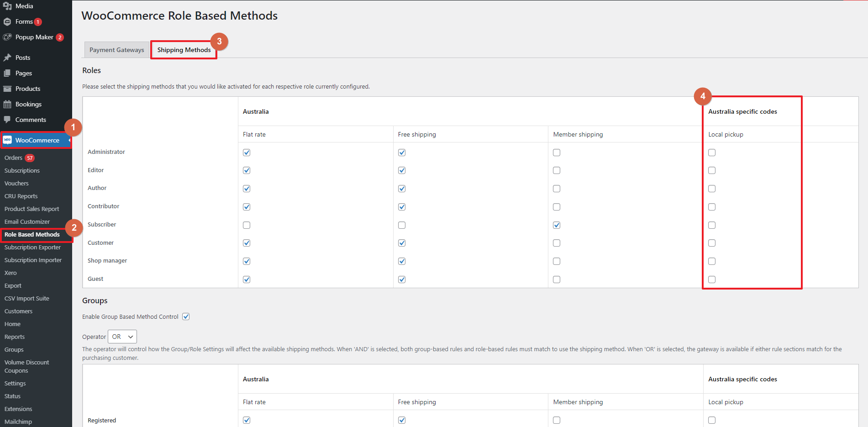
Task: Click the Popup Maker badge 2
Action: point(60,37)
